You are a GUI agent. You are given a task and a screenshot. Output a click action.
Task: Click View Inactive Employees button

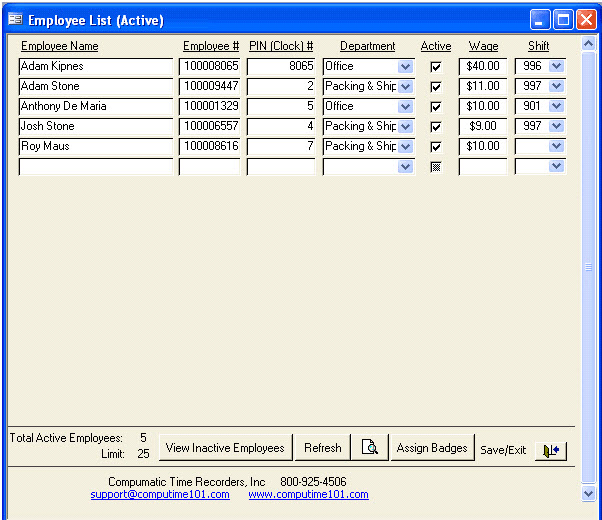[225, 447]
